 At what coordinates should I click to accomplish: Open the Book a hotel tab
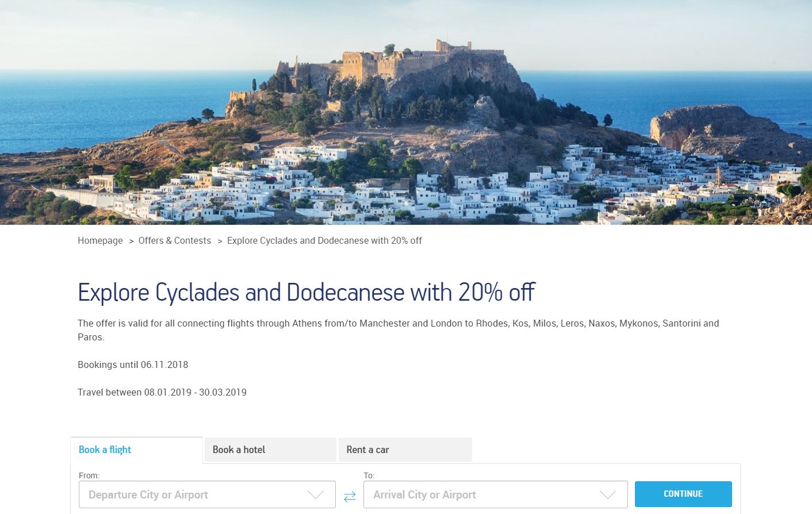239,450
